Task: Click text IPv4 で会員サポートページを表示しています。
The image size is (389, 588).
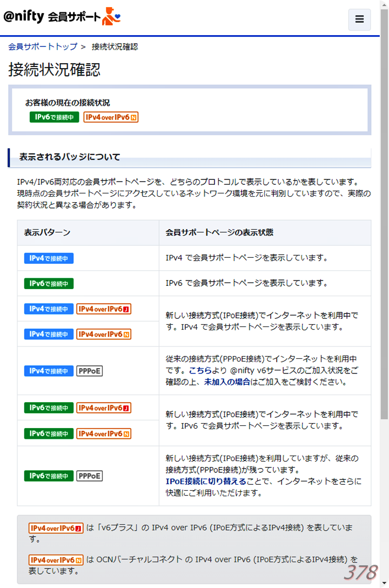Action: (x=247, y=258)
